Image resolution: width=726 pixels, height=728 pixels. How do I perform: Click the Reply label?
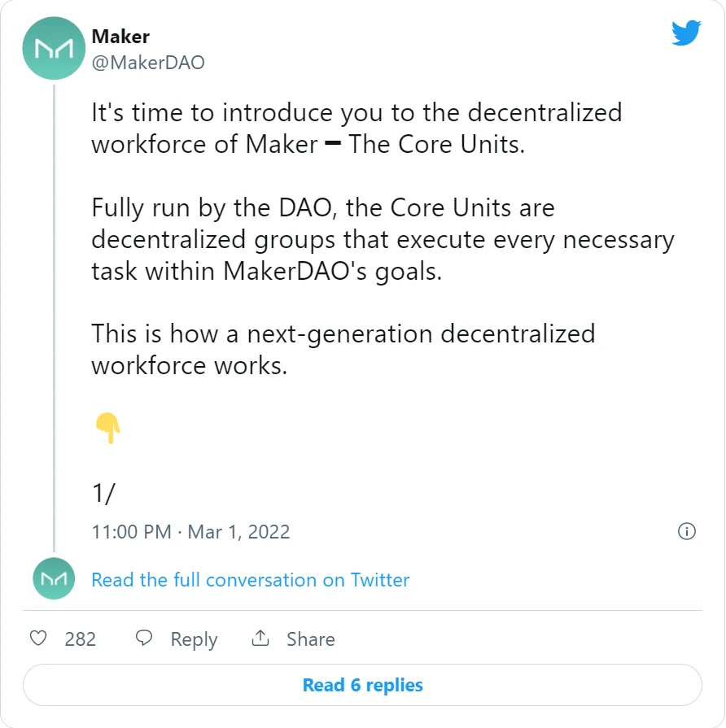[194, 639]
